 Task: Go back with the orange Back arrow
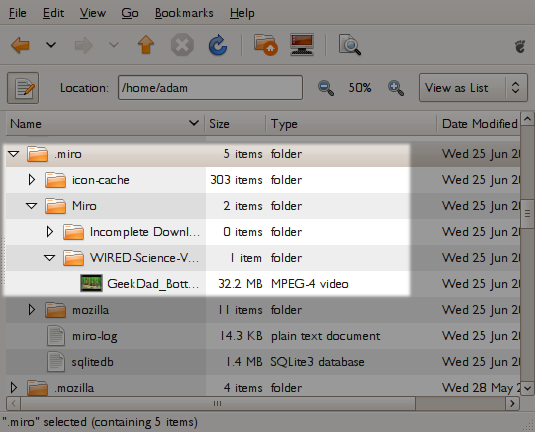pyautogui.click(x=20, y=45)
